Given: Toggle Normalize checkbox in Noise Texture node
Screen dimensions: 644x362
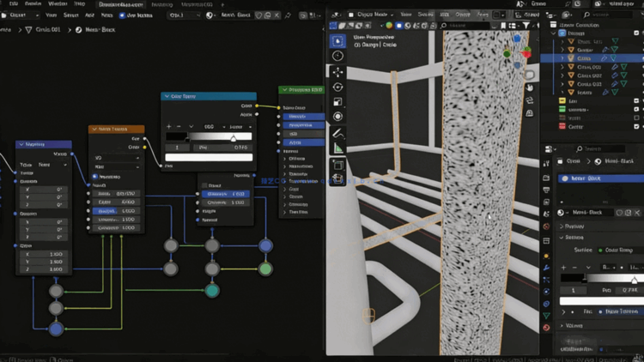Looking at the screenshot, I should tap(94, 177).
